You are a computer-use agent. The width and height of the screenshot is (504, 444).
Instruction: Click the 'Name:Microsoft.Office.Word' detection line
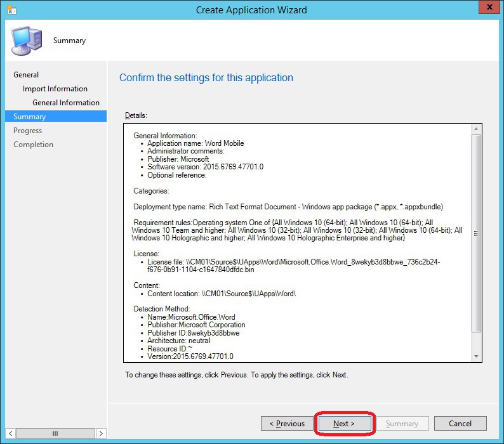pos(191,317)
